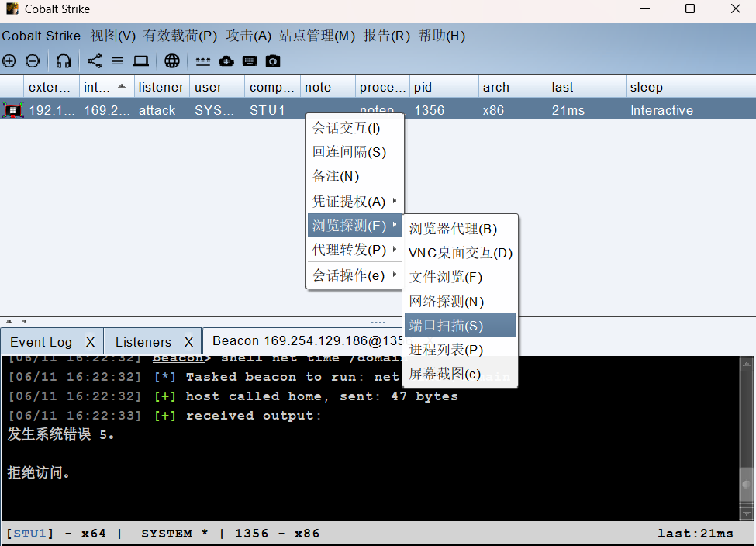This screenshot has height=546, width=756.
Task: Choose 端口扫描(S) submenu item
Action: pyautogui.click(x=460, y=325)
